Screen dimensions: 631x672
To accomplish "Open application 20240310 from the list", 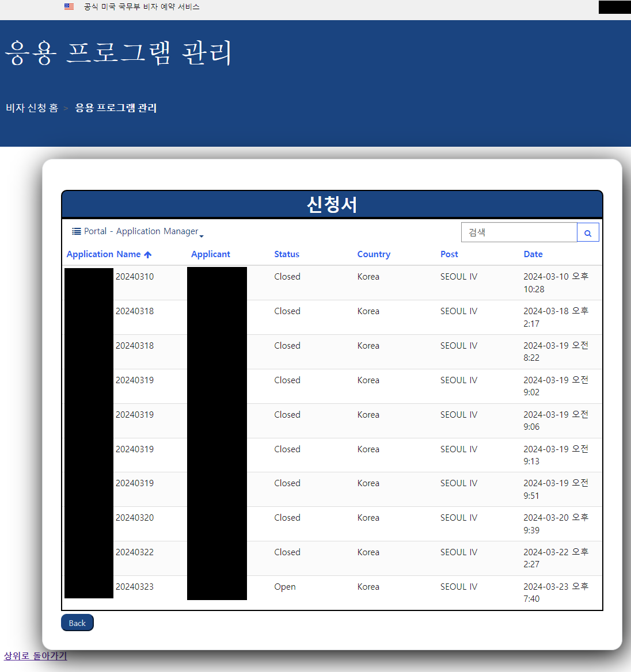I will [x=134, y=276].
